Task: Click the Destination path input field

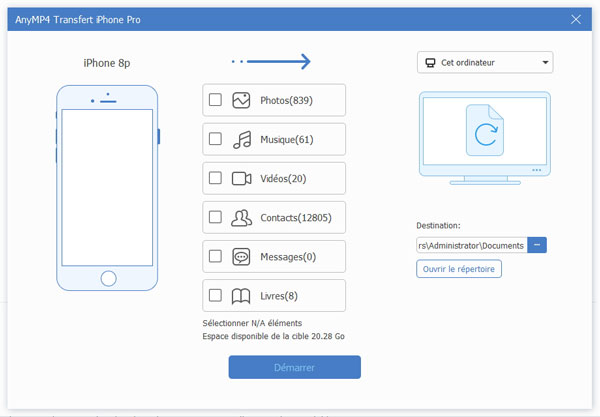Action: (471, 245)
